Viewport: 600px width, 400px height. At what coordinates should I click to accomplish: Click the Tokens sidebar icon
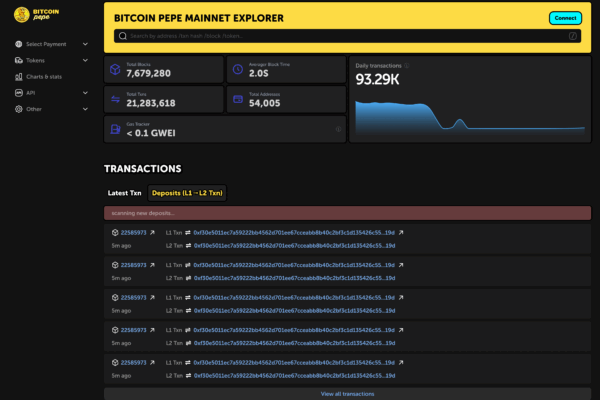[18, 60]
